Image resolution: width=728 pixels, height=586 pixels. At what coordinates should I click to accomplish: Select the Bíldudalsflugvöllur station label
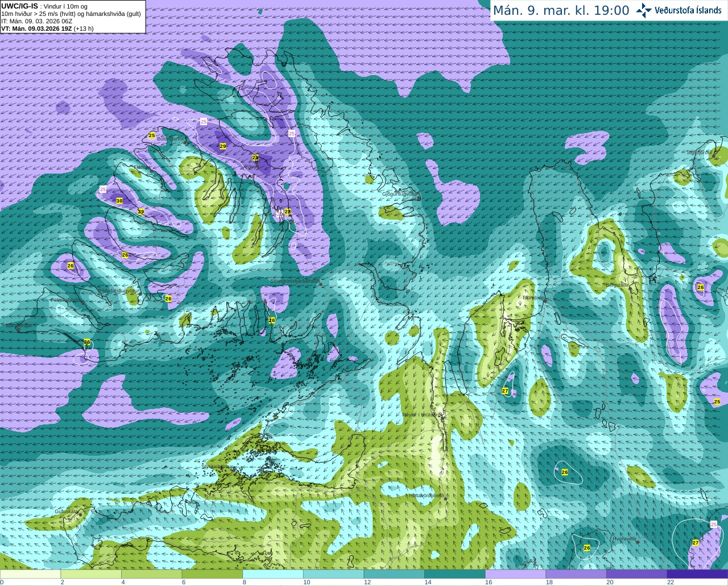coord(118,291)
